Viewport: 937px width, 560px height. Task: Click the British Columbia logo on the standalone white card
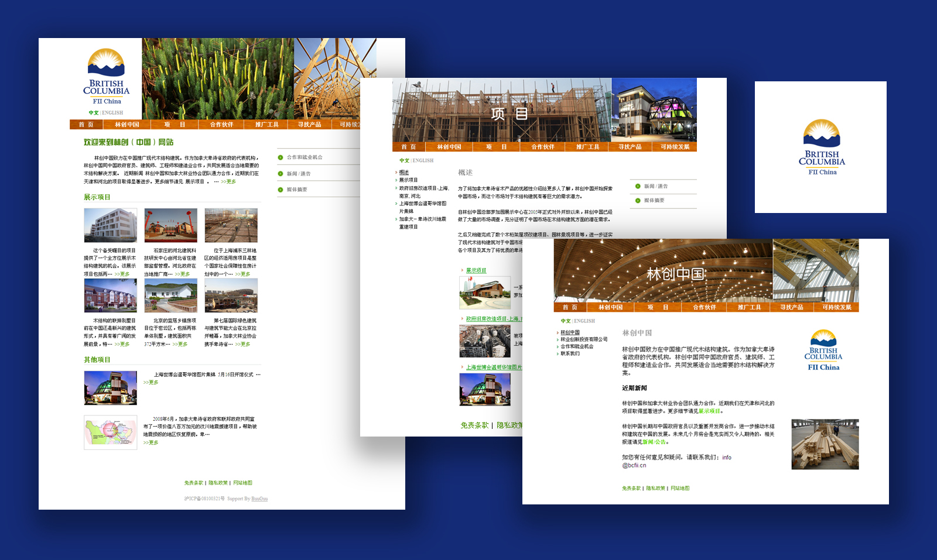(821, 147)
